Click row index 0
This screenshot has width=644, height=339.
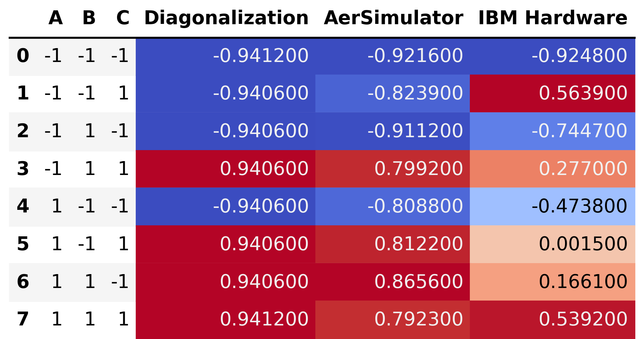(x=23, y=56)
